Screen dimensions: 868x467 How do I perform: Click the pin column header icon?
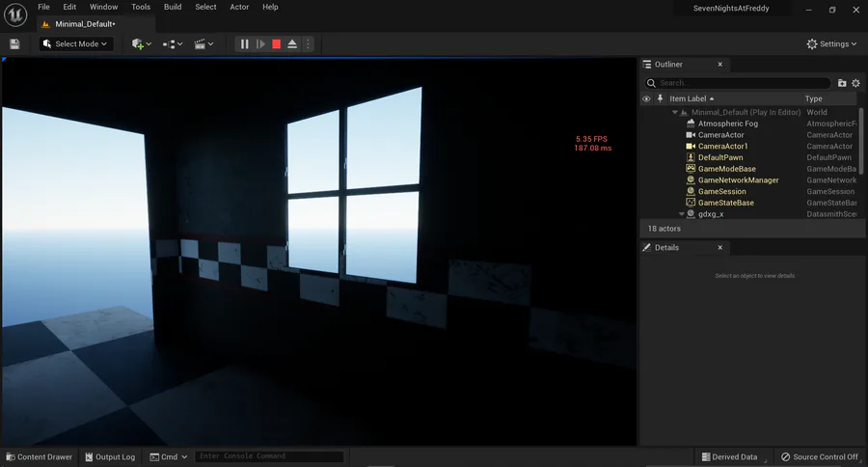point(660,98)
